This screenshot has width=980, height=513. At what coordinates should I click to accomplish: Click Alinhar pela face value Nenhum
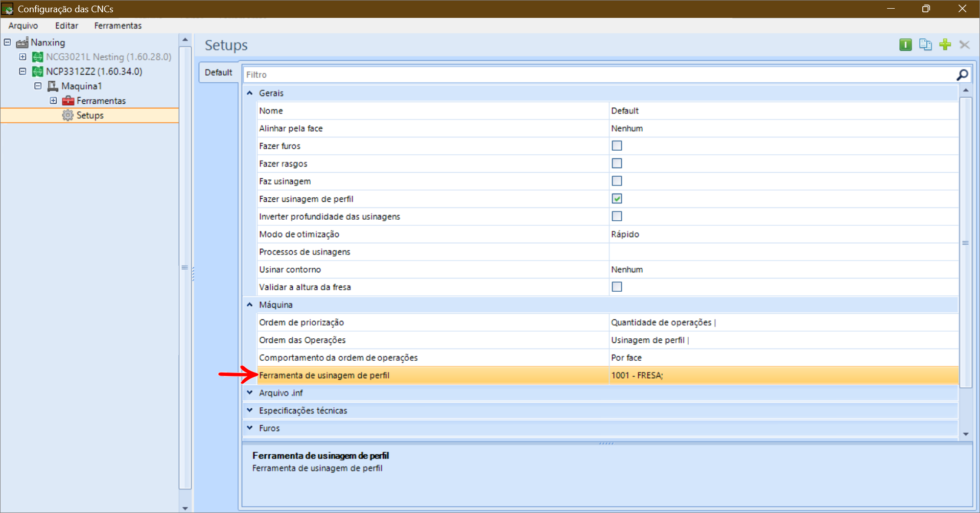[627, 128]
